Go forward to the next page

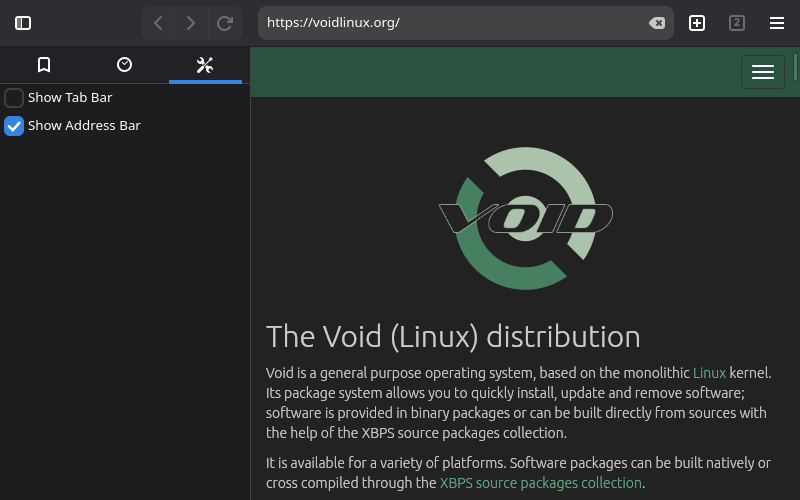pyautogui.click(x=191, y=23)
